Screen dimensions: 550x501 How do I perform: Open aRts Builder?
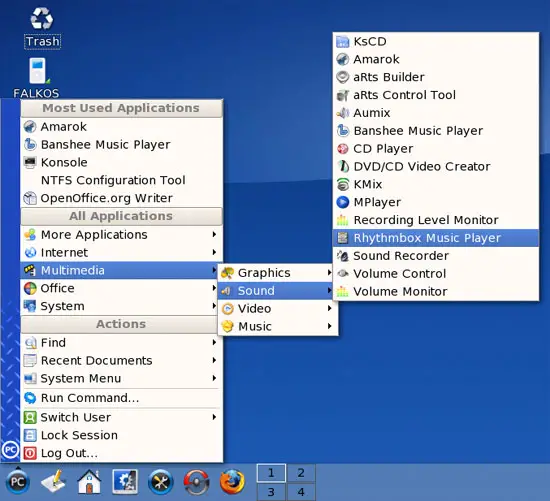(x=436, y=77)
